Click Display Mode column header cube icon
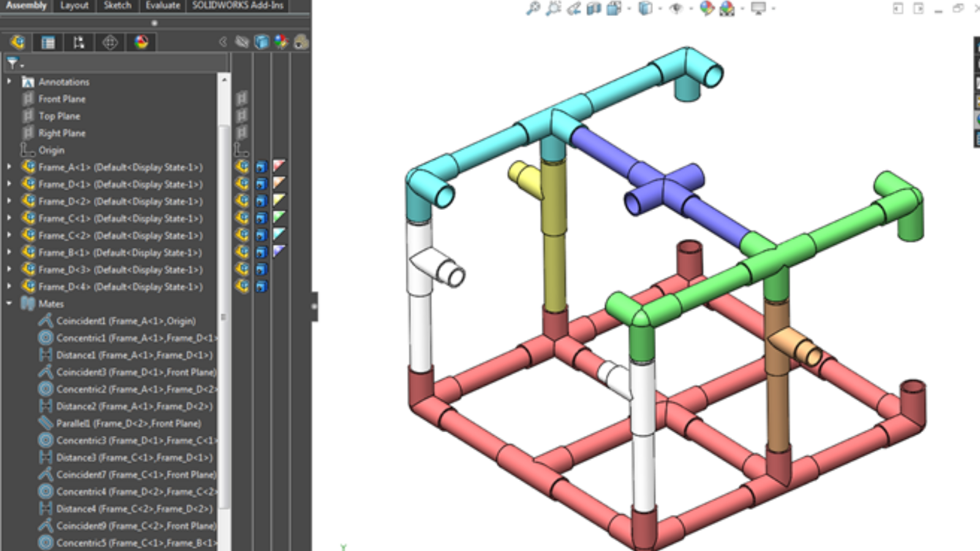This screenshot has width=980, height=551. pos(262,42)
